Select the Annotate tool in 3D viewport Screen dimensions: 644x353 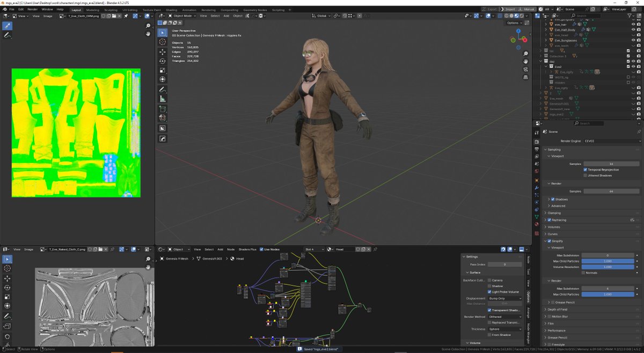(163, 90)
